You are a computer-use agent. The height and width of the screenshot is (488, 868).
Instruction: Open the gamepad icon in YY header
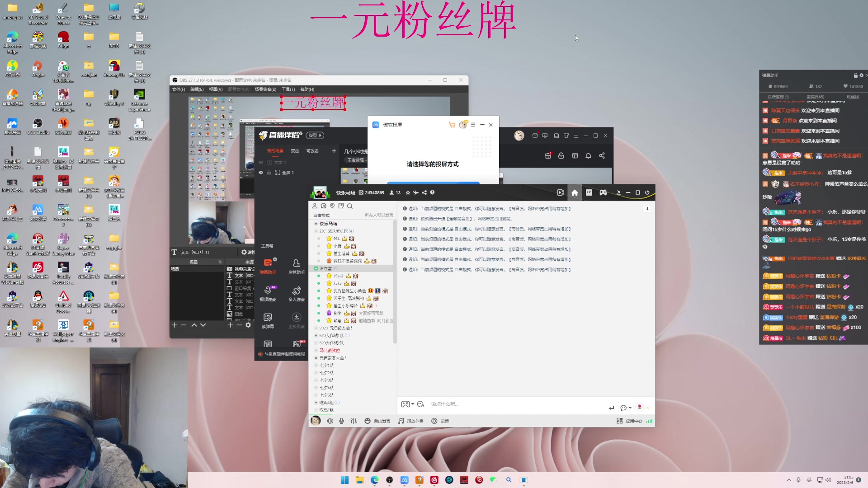[x=603, y=192]
